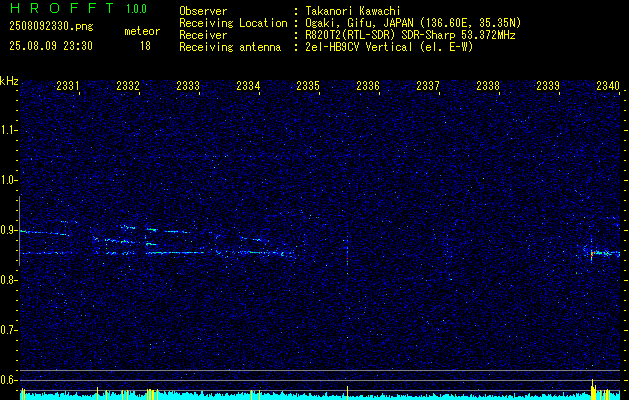Click the 2338 time axis marker

[x=488, y=85]
